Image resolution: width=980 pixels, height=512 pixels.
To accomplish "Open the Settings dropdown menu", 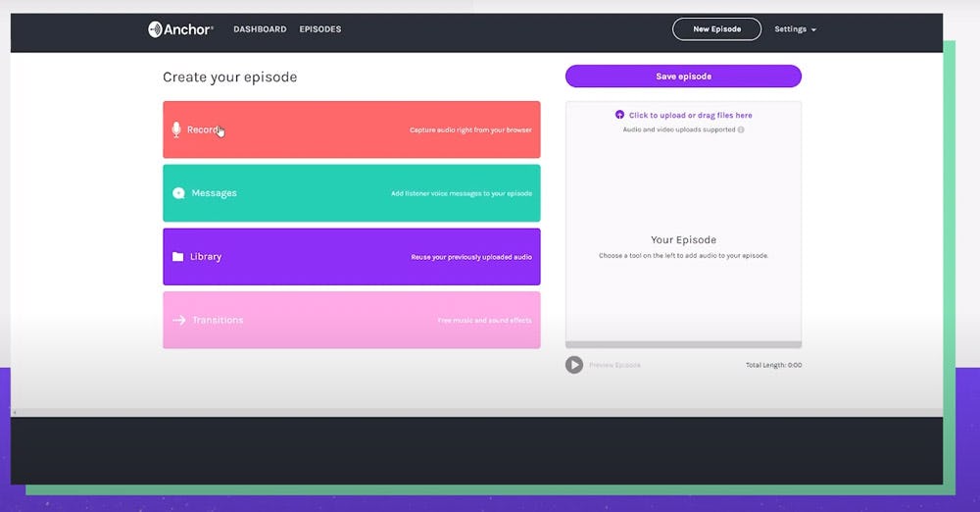I will pos(795,29).
